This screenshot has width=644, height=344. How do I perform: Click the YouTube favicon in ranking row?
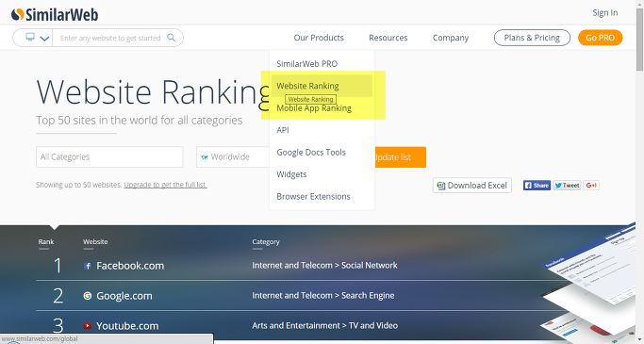(88, 326)
